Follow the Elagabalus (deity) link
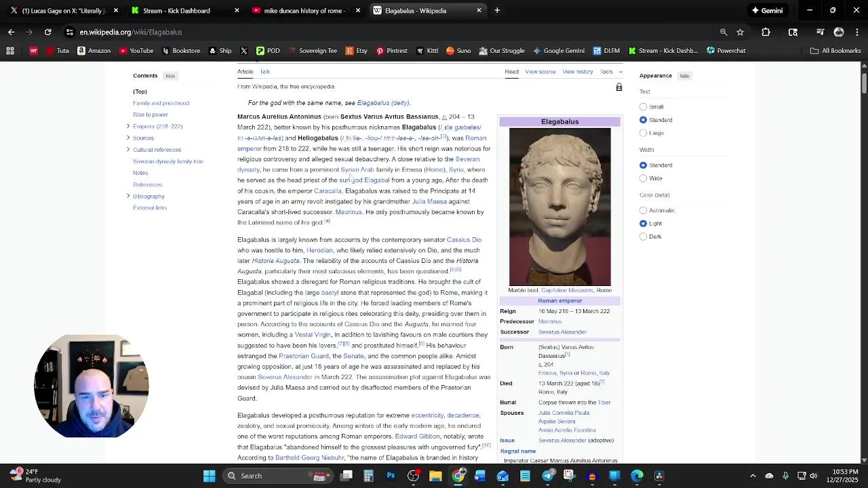The height and width of the screenshot is (488, 868). (x=383, y=103)
